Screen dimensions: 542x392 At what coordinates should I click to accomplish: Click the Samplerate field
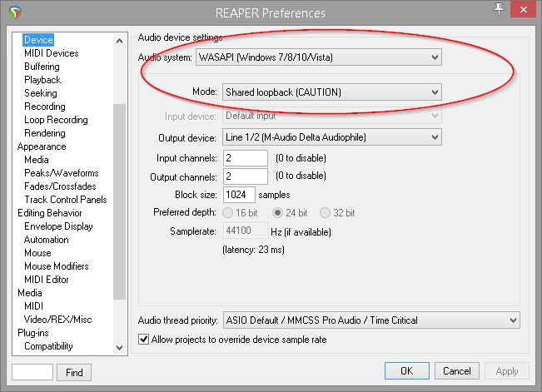point(245,231)
